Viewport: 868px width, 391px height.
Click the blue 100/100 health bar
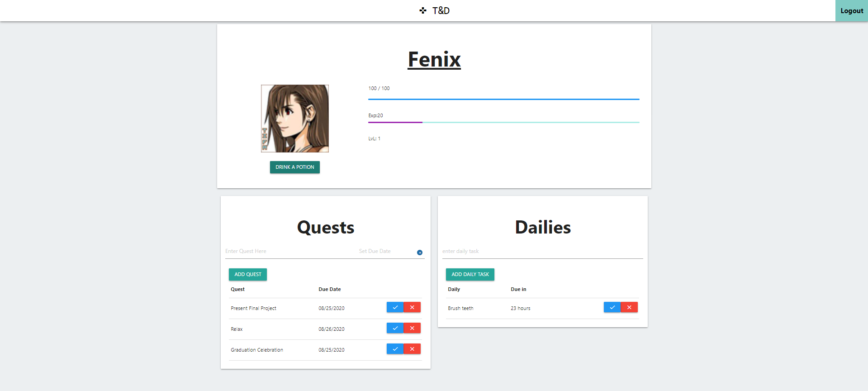click(503, 99)
